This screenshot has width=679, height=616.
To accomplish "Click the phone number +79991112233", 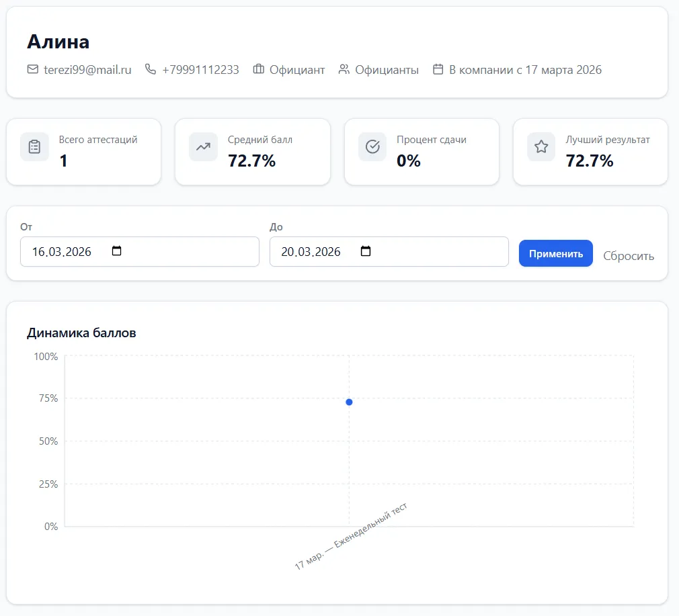I will tap(200, 70).
